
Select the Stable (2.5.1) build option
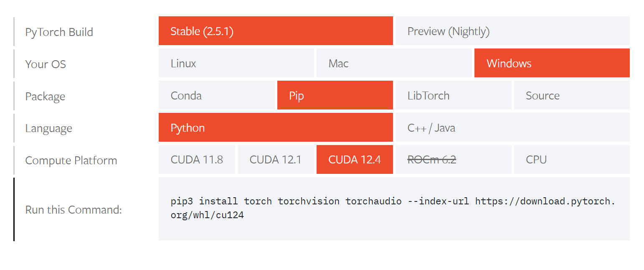(x=276, y=31)
